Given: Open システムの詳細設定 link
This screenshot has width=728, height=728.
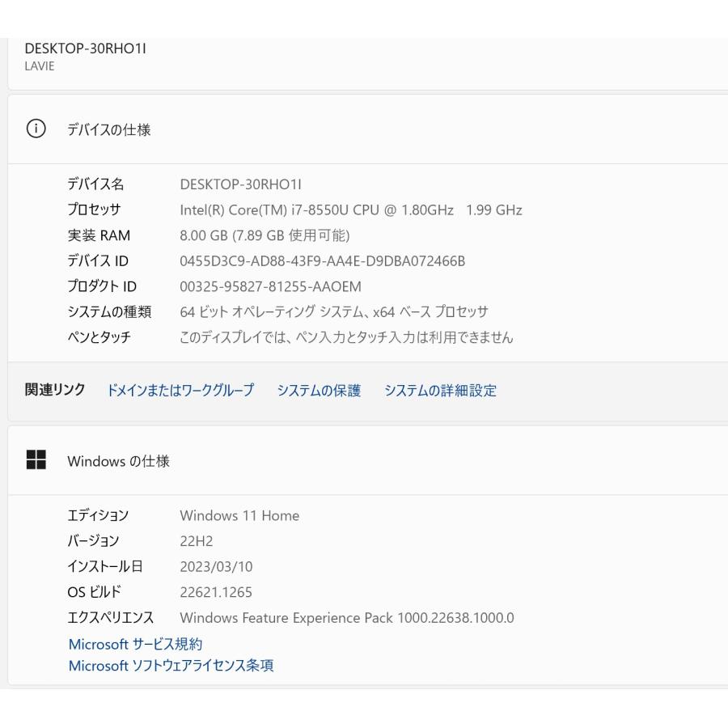Looking at the screenshot, I should click(x=441, y=390).
